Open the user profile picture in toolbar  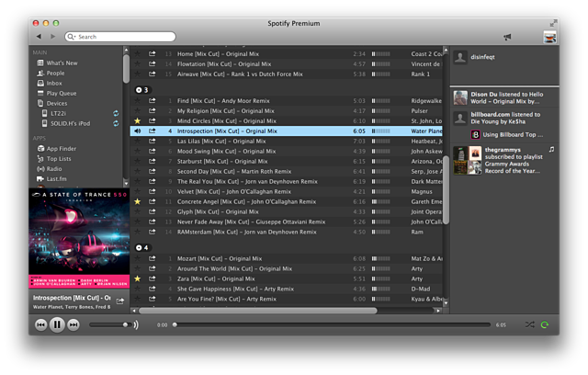[549, 37]
